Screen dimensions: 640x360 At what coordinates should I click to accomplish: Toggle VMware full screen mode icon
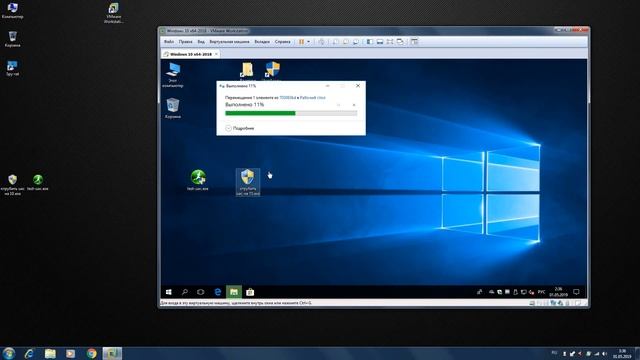(x=390, y=42)
